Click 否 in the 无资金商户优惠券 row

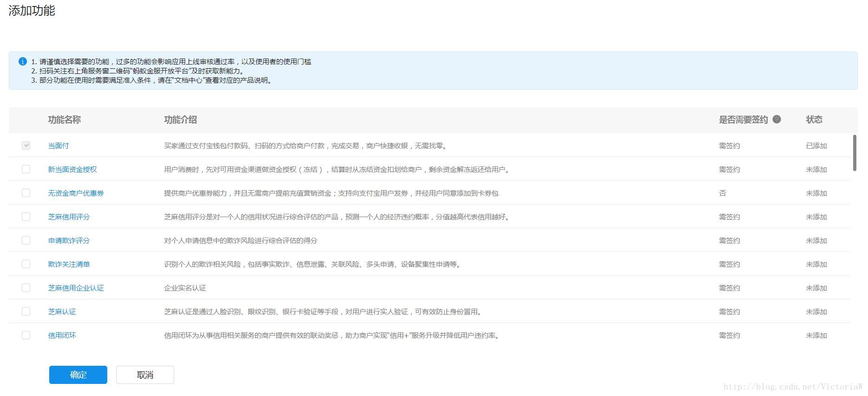coord(722,193)
